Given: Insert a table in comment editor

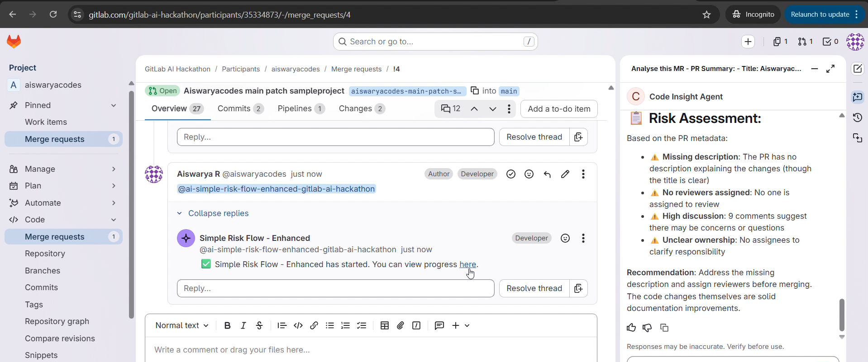Looking at the screenshot, I should point(385,325).
